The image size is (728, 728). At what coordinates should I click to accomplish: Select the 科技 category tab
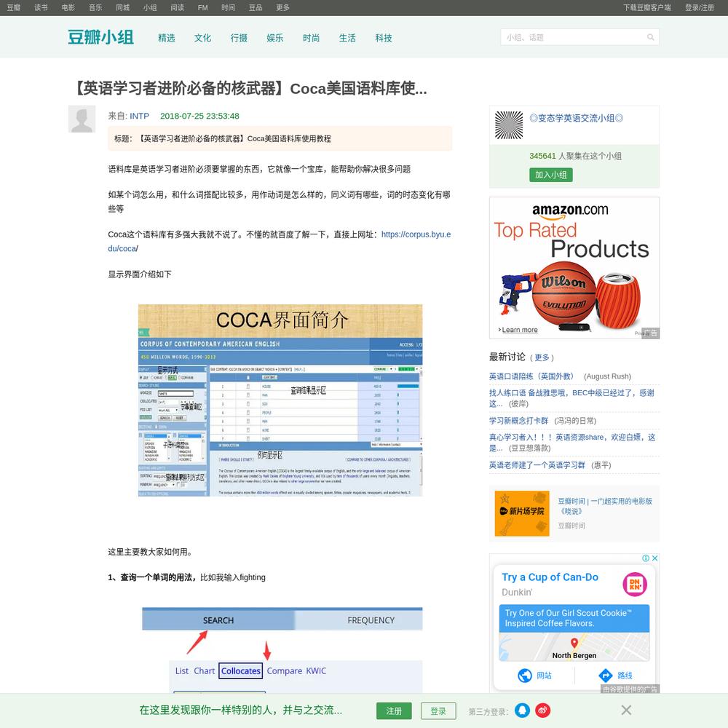(384, 38)
